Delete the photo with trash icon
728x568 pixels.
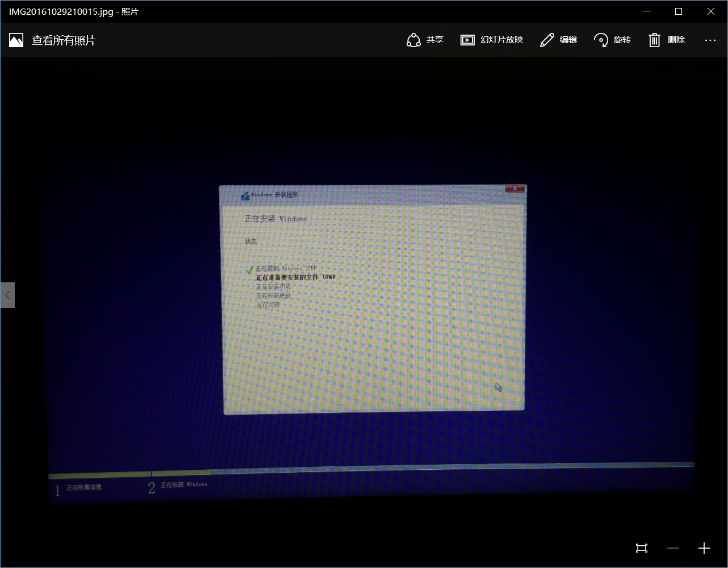click(x=667, y=40)
